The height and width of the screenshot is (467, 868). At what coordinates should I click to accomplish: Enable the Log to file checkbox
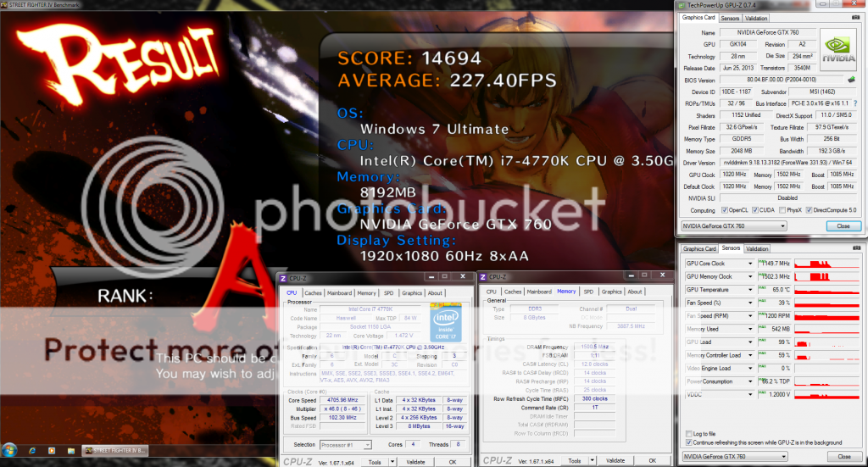(x=687, y=433)
